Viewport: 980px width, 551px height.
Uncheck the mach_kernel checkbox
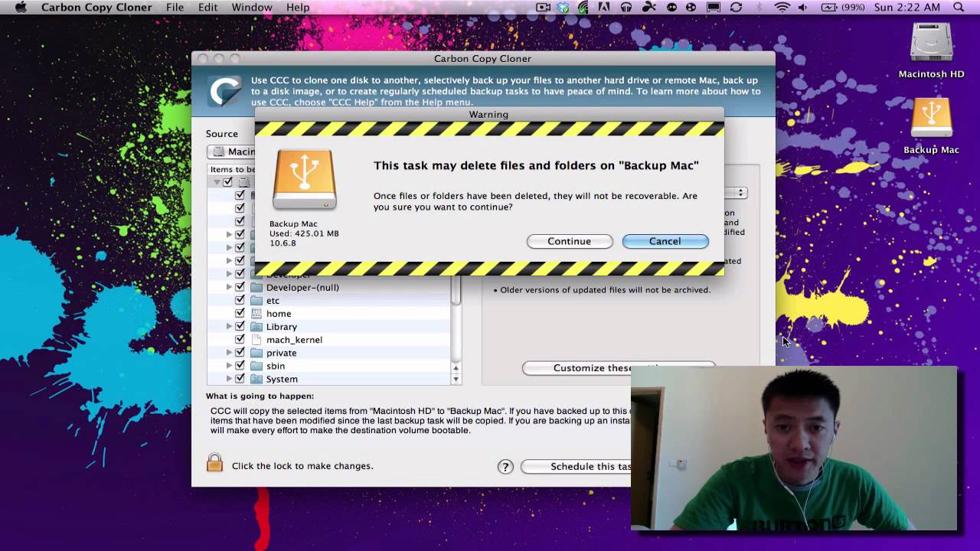[240, 339]
